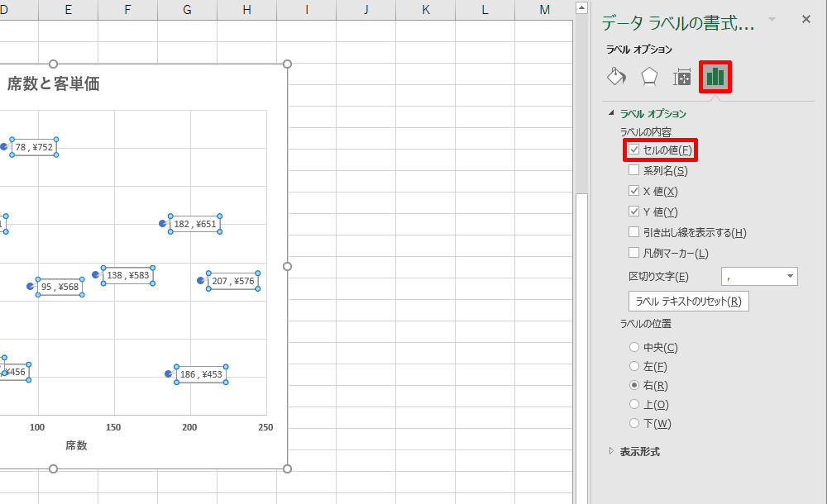Select column H header
This screenshot has height=504, width=827.
246,9
